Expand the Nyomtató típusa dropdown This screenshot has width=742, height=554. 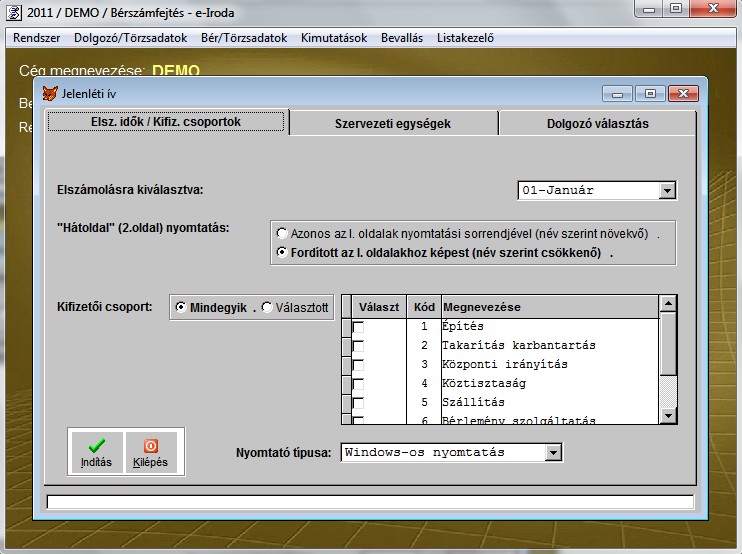pyautogui.click(x=554, y=453)
